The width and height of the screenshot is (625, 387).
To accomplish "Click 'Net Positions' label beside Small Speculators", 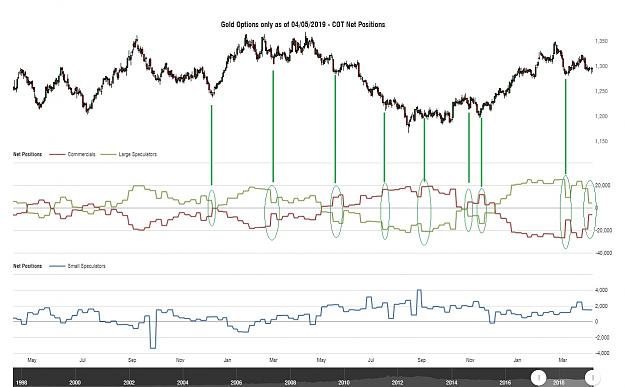I will [27, 266].
